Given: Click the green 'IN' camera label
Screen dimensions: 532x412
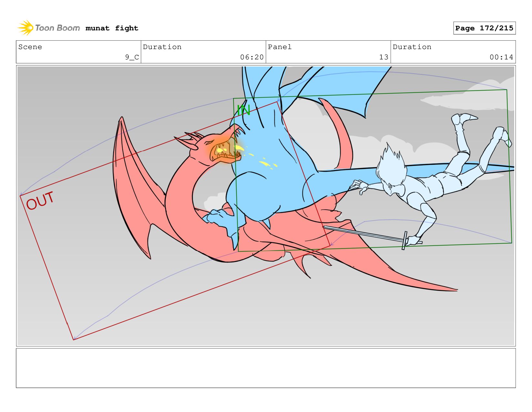Looking at the screenshot, I should point(244,110).
